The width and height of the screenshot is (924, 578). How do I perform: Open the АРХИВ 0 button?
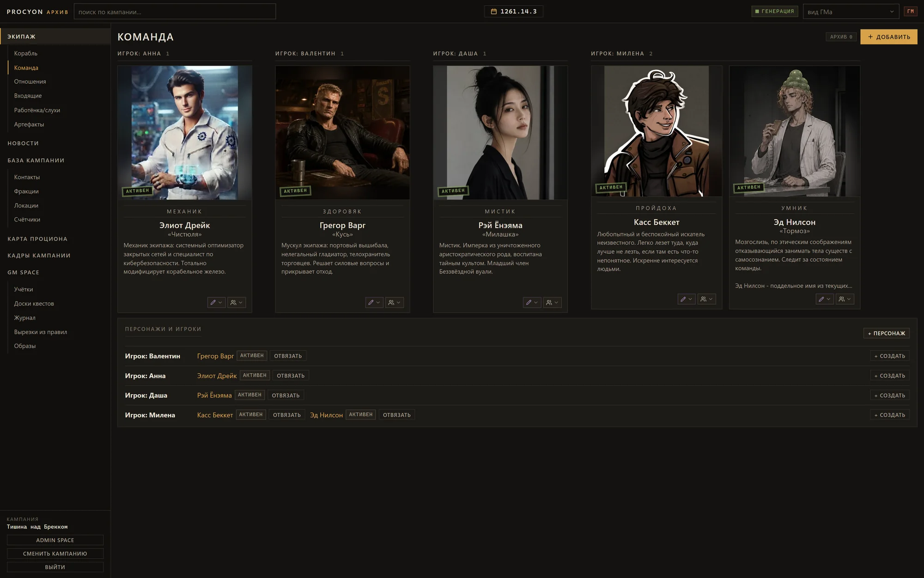point(841,37)
